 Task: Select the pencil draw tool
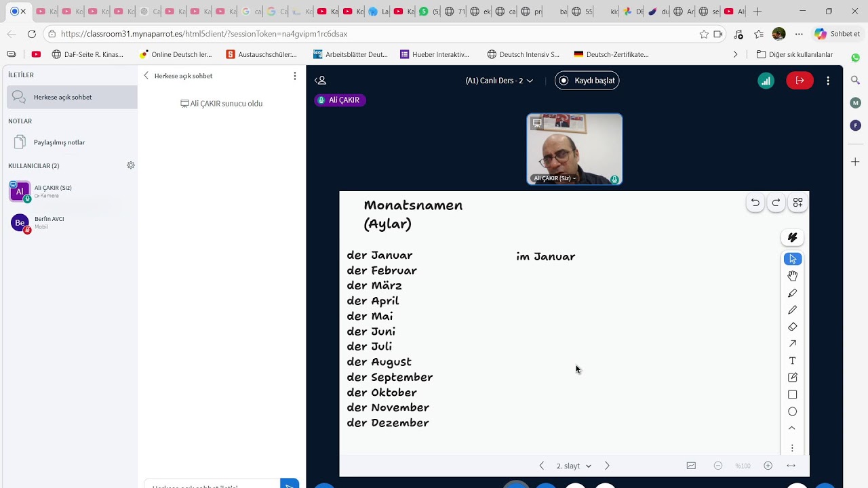pos(792,310)
